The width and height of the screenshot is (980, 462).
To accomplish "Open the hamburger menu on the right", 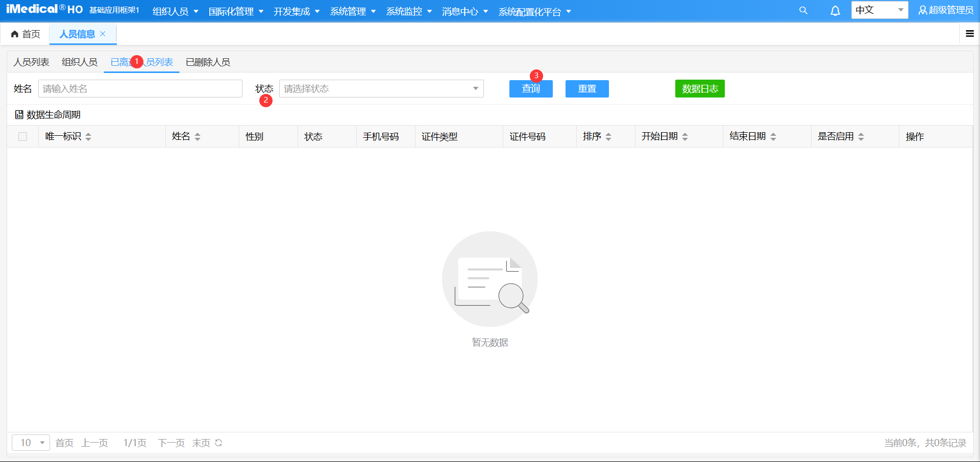I will (x=969, y=34).
